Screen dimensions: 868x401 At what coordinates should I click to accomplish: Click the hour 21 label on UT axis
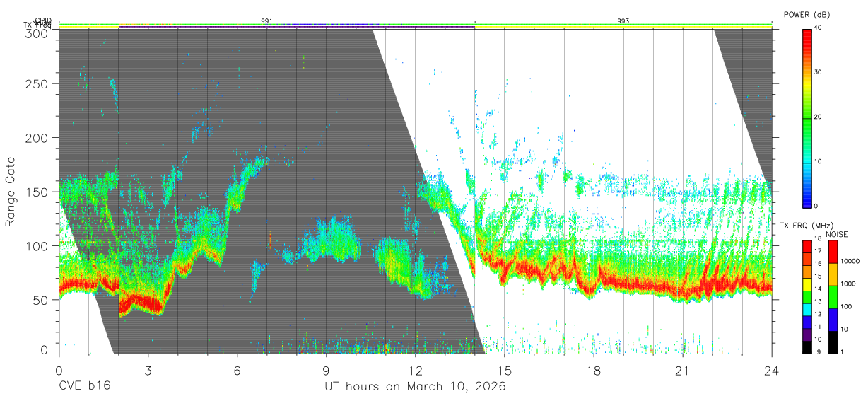coord(683,371)
